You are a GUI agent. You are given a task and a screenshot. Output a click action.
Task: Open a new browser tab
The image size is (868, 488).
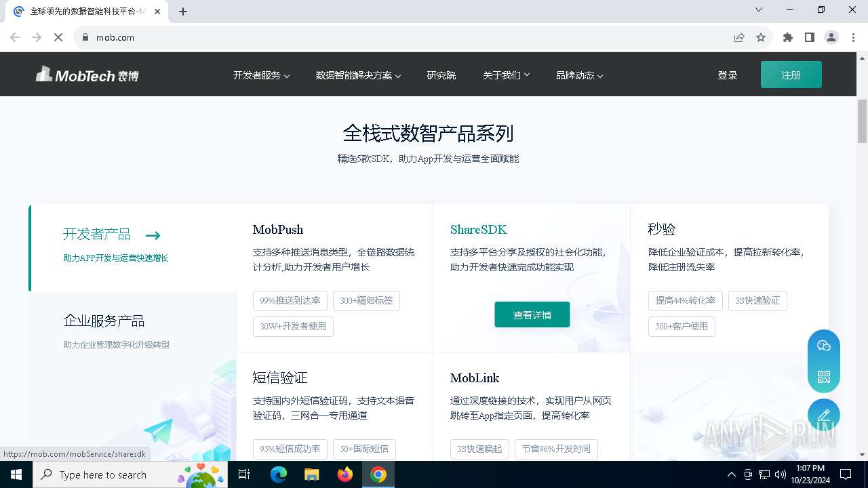[x=183, y=11]
